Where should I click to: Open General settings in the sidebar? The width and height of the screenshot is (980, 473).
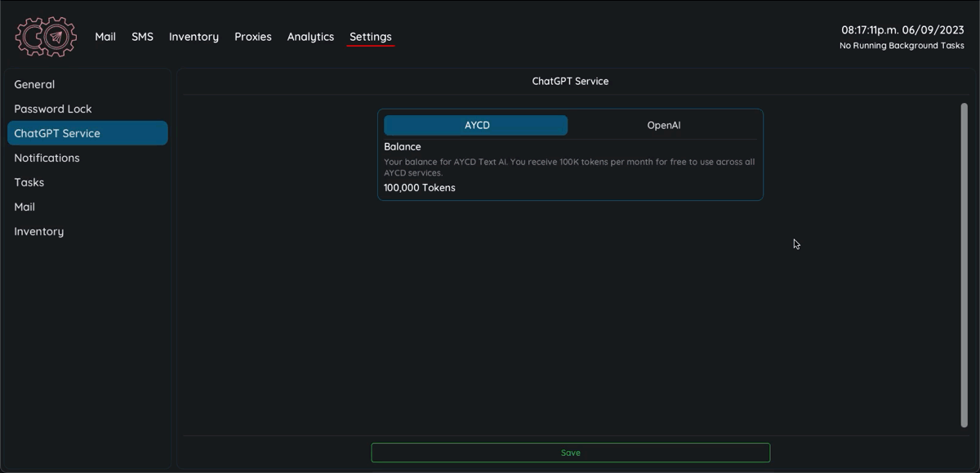(x=34, y=84)
